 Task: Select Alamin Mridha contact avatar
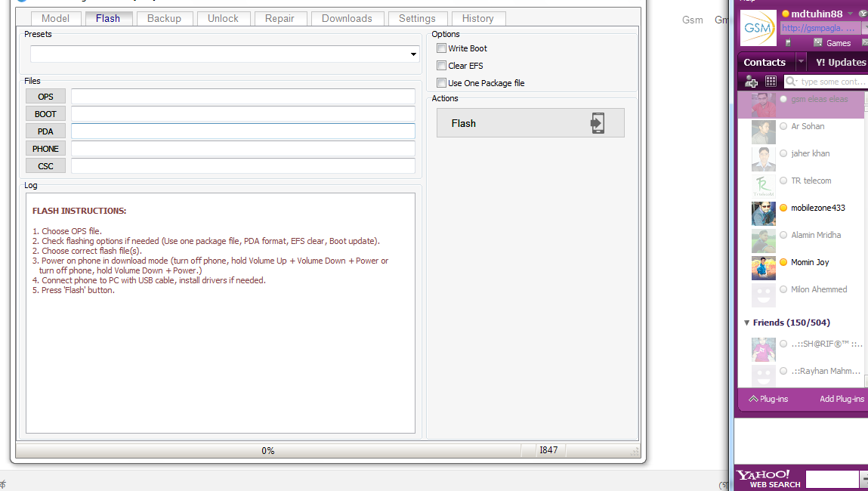click(764, 240)
